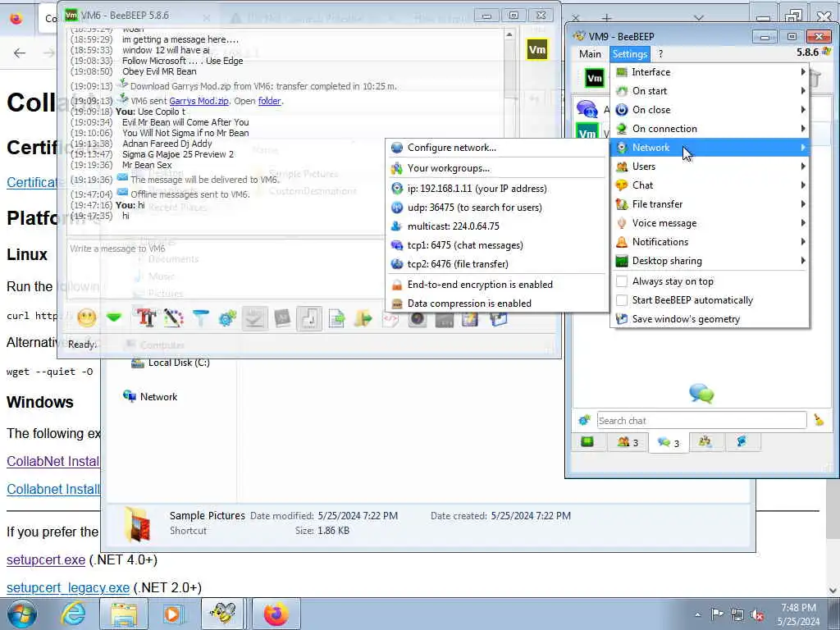
Task: Expand the Desktop sharing submenu
Action: [710, 261]
